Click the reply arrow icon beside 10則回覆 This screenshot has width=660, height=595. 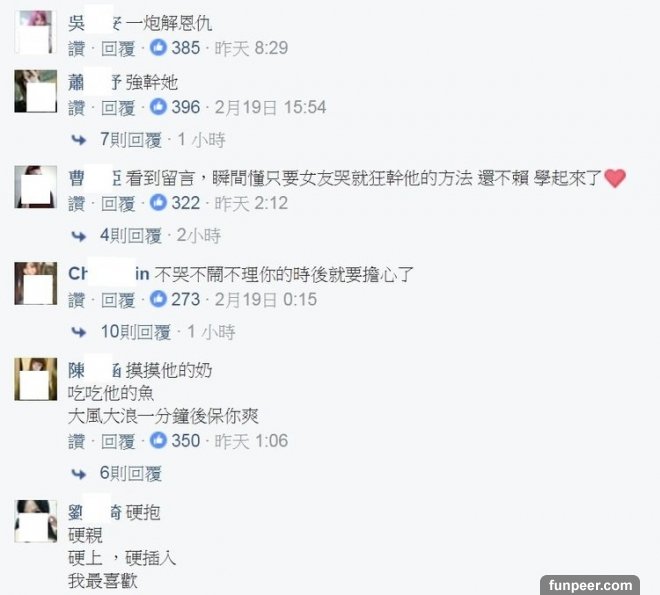[79, 332]
